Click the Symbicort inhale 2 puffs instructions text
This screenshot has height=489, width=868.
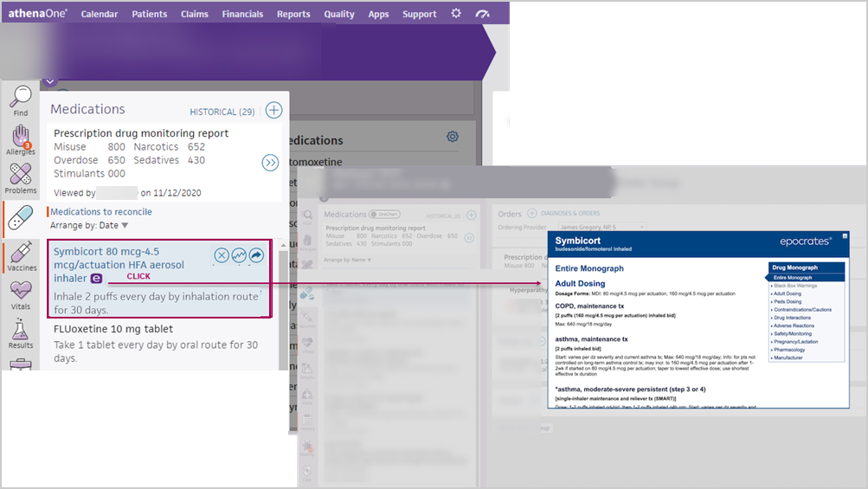(x=156, y=303)
